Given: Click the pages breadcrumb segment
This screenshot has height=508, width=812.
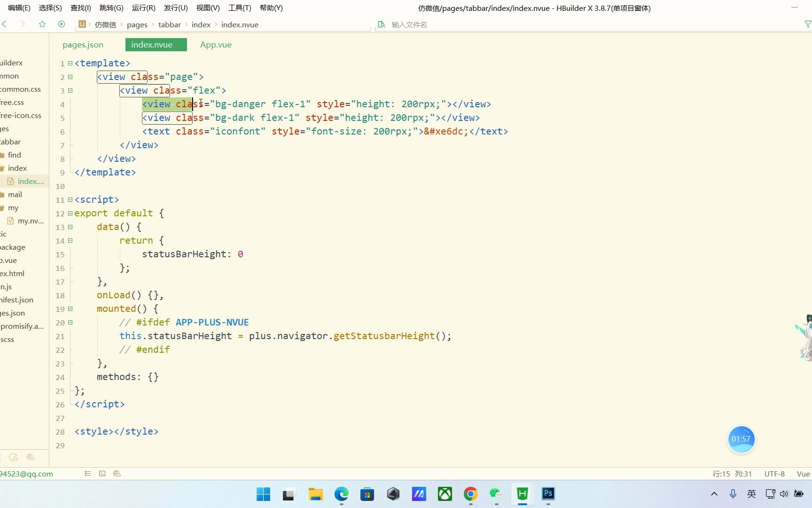Looking at the screenshot, I should (x=137, y=24).
